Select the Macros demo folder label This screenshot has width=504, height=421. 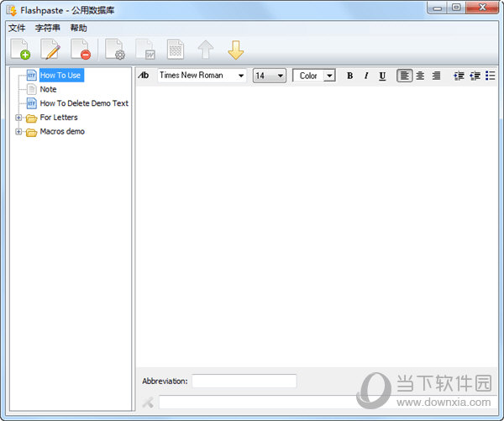tap(62, 132)
